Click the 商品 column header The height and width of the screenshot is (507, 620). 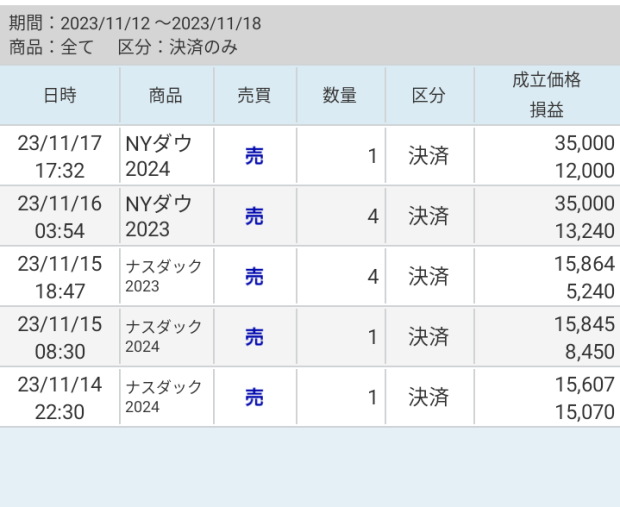click(165, 96)
